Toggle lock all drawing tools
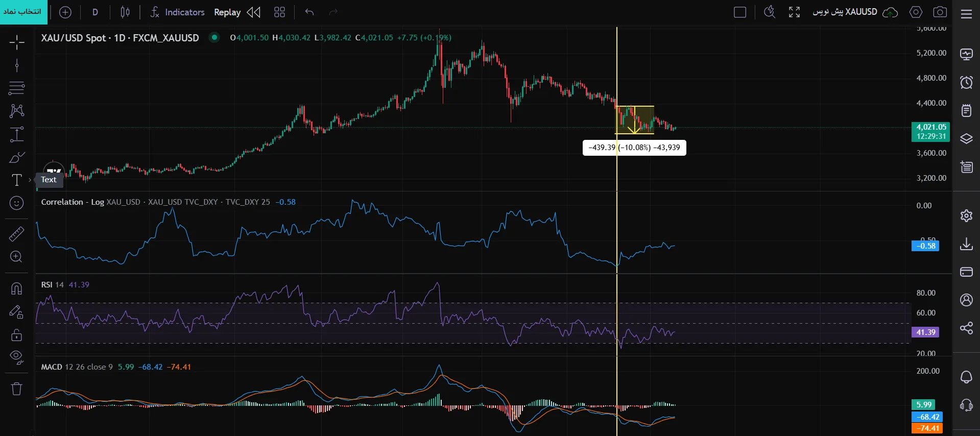The image size is (980, 436). tap(17, 334)
